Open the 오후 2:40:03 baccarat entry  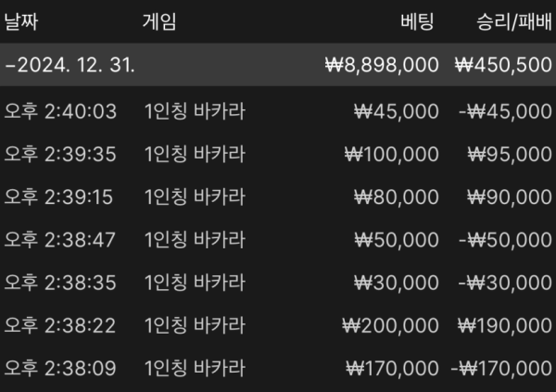278,111
